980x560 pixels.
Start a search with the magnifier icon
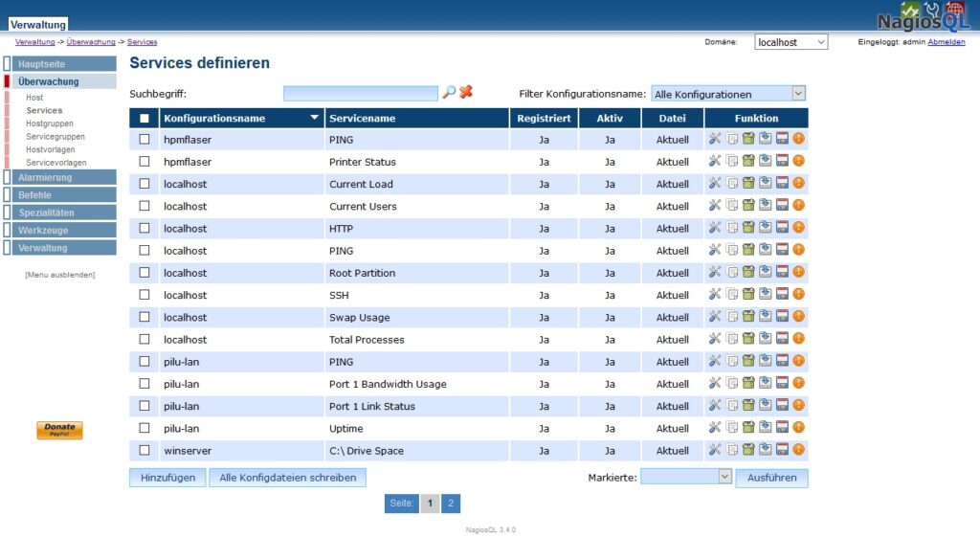[450, 93]
